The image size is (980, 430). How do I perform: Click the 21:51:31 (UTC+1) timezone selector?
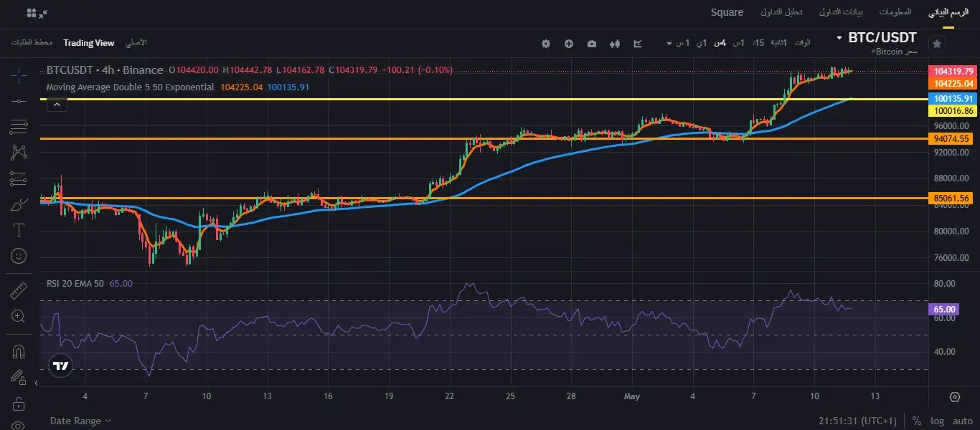coord(857,421)
